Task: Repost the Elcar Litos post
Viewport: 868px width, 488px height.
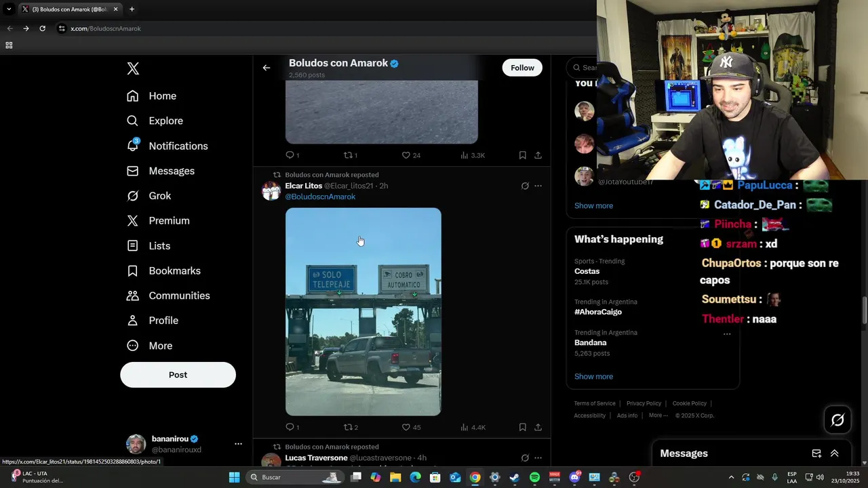Action: 351,427
